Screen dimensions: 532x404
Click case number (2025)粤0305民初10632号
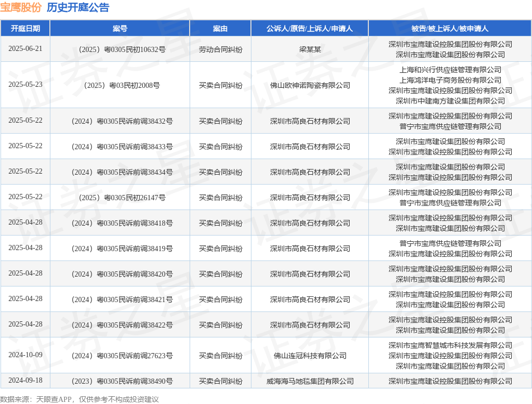[x=122, y=49]
